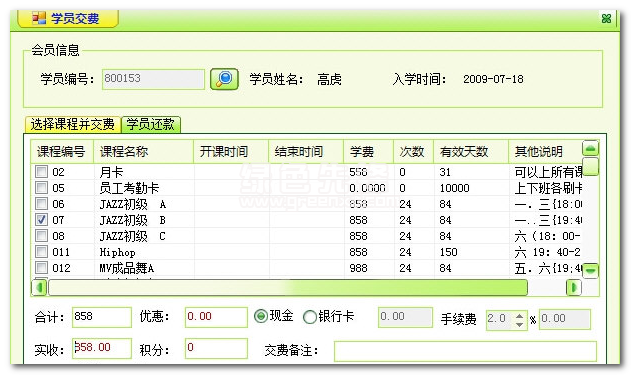This screenshot has width=631, height=375.
Task: Decrease the 手续费 percentage with down arrow
Action: 520,324
